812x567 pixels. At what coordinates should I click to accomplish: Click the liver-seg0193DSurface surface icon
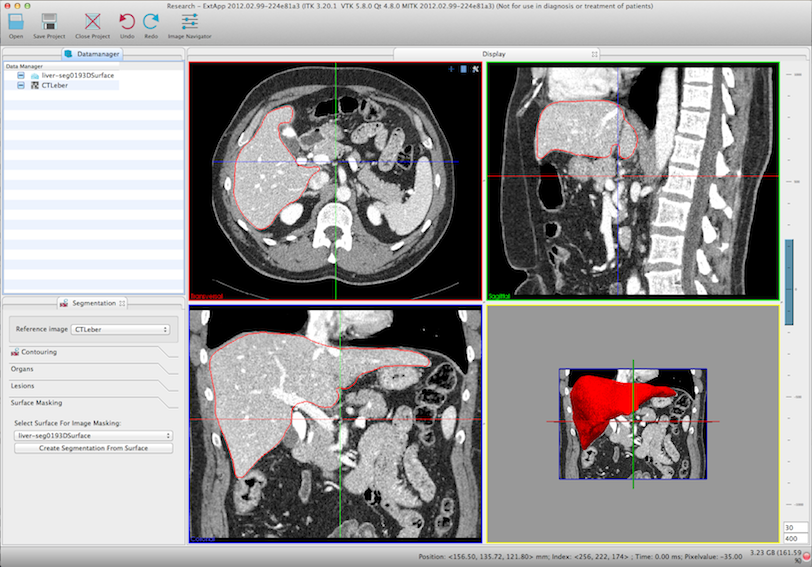pos(35,76)
